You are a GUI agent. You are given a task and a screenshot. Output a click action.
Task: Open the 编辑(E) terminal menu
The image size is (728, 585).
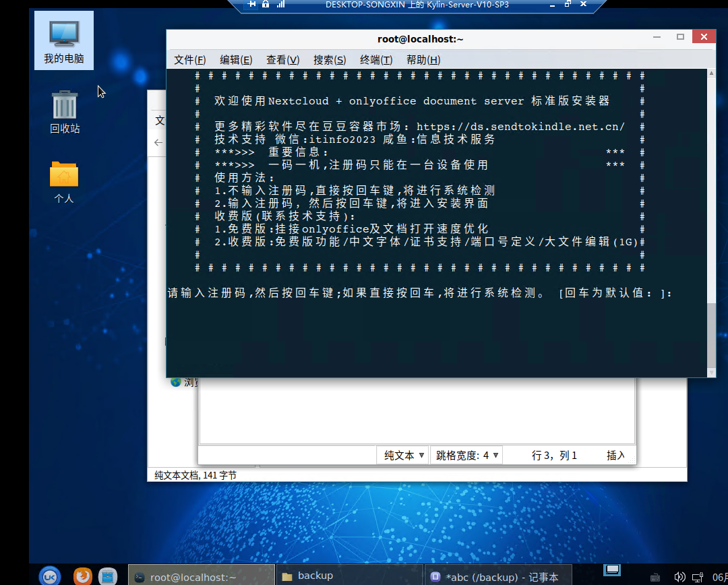[x=236, y=60]
